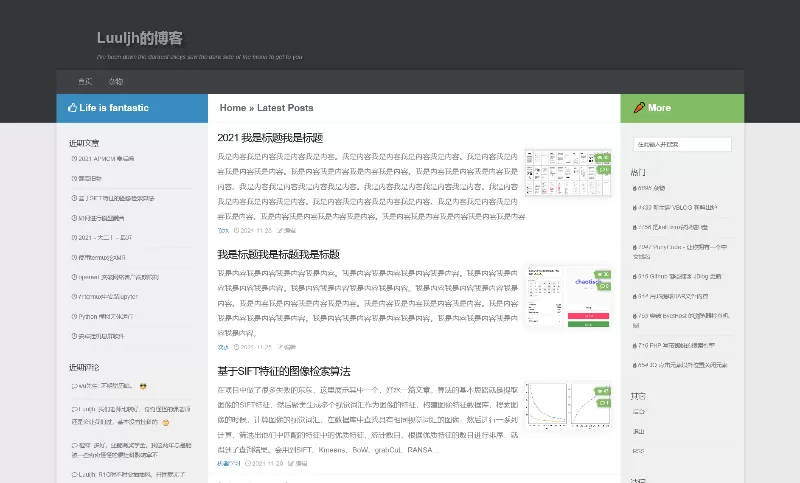Viewport: 800px width, 483px height.
Task: Open the second item in the top navigation bar
Action: pyautogui.click(x=116, y=82)
